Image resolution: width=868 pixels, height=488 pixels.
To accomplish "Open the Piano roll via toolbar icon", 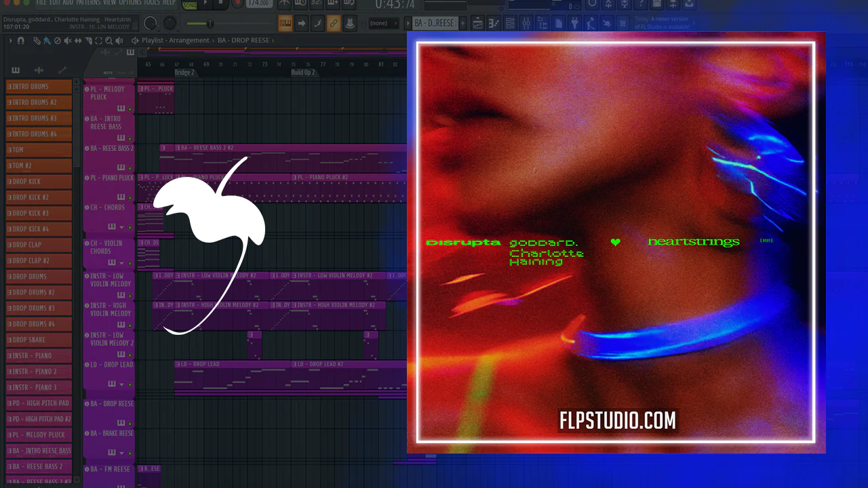I will pyautogui.click(x=494, y=24).
